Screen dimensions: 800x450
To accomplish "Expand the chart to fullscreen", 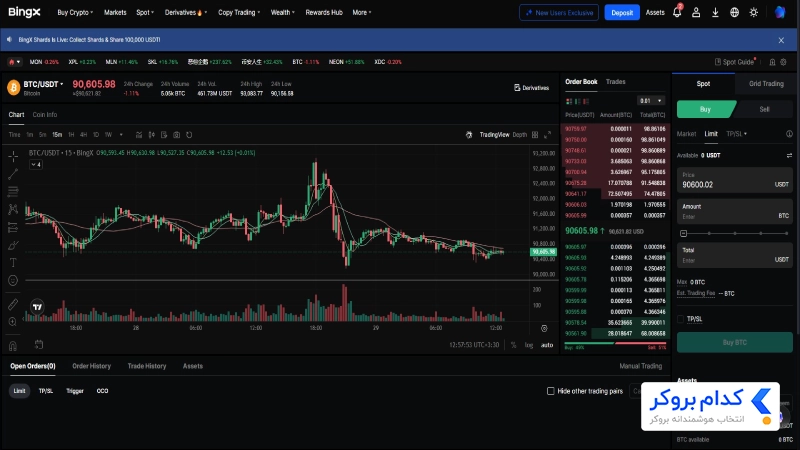I will [x=547, y=135].
